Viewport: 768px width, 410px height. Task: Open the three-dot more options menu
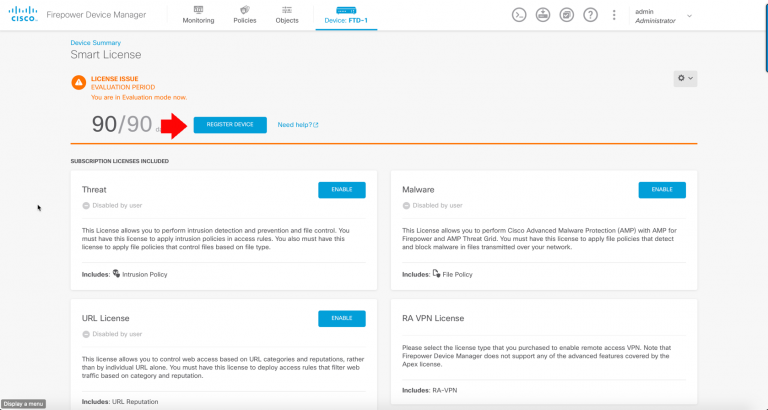[x=614, y=15]
